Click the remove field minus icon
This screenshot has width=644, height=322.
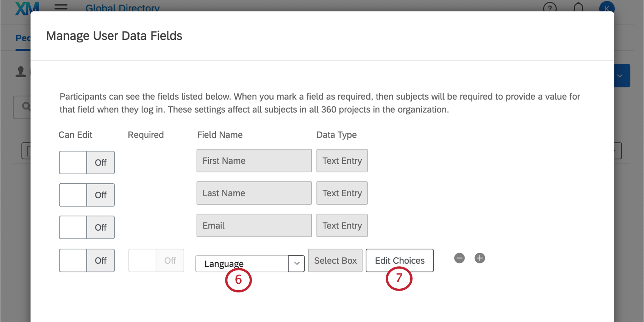pyautogui.click(x=459, y=258)
